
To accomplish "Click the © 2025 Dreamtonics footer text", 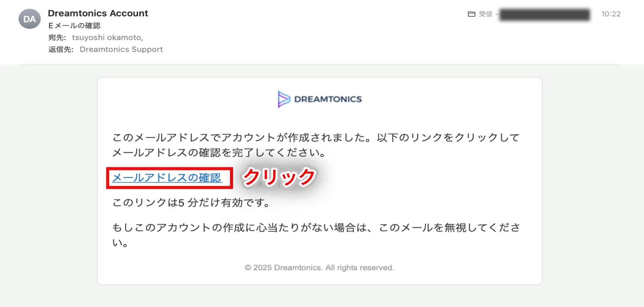I will pyautogui.click(x=319, y=268).
